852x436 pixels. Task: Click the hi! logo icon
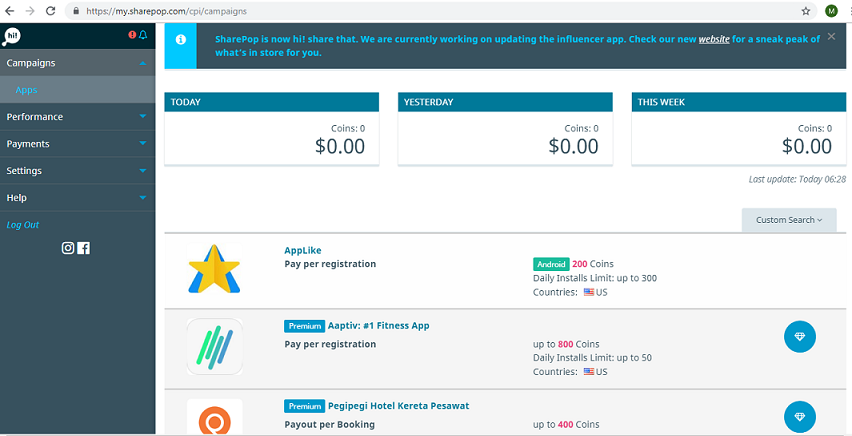click(x=11, y=36)
